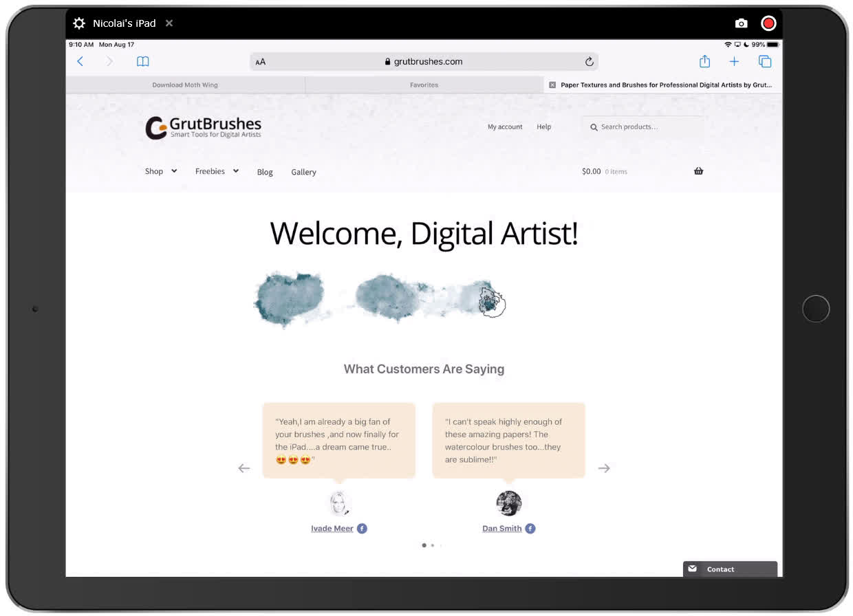The width and height of the screenshot is (853, 616).
Task: Share the page via Safari share icon
Action: [x=704, y=61]
